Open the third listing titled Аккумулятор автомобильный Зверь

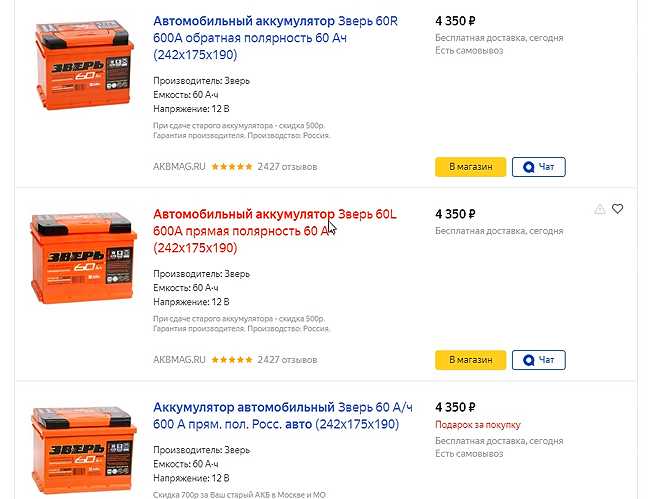click(283, 416)
